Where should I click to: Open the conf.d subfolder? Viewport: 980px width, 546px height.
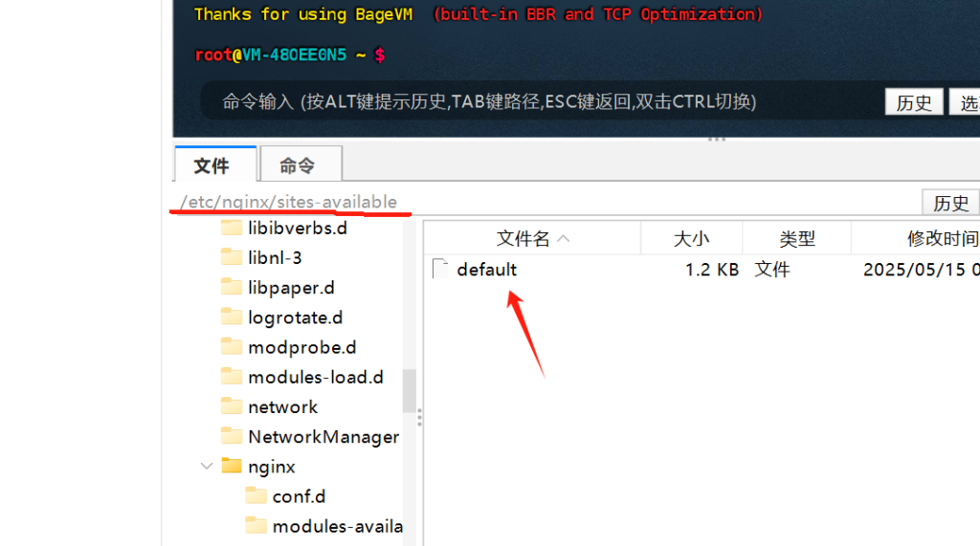click(x=299, y=496)
